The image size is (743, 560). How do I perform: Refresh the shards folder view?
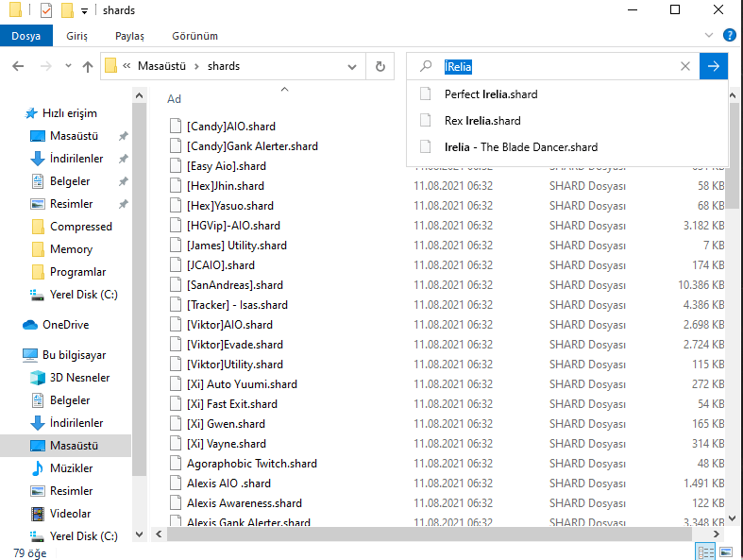pyautogui.click(x=380, y=66)
